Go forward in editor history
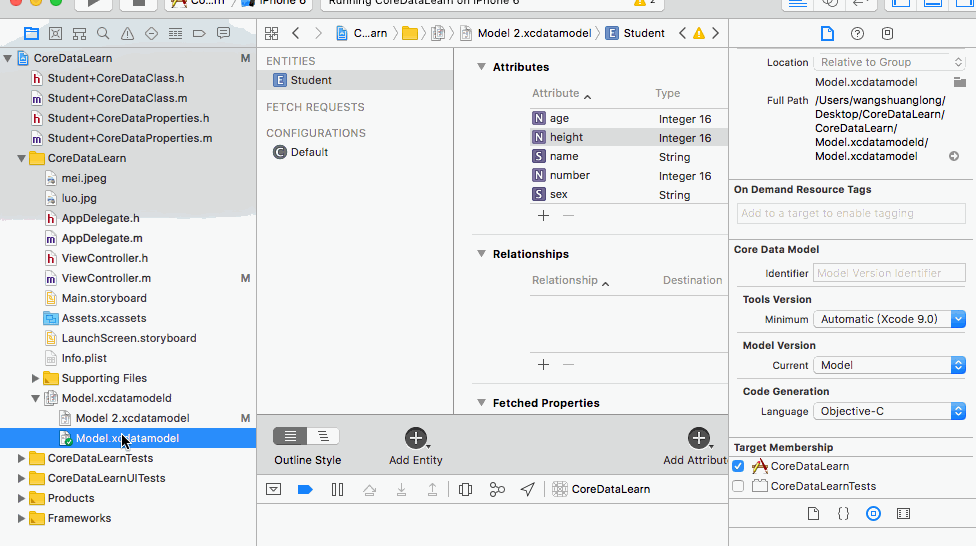This screenshot has height=546, width=976. pyautogui.click(x=319, y=33)
